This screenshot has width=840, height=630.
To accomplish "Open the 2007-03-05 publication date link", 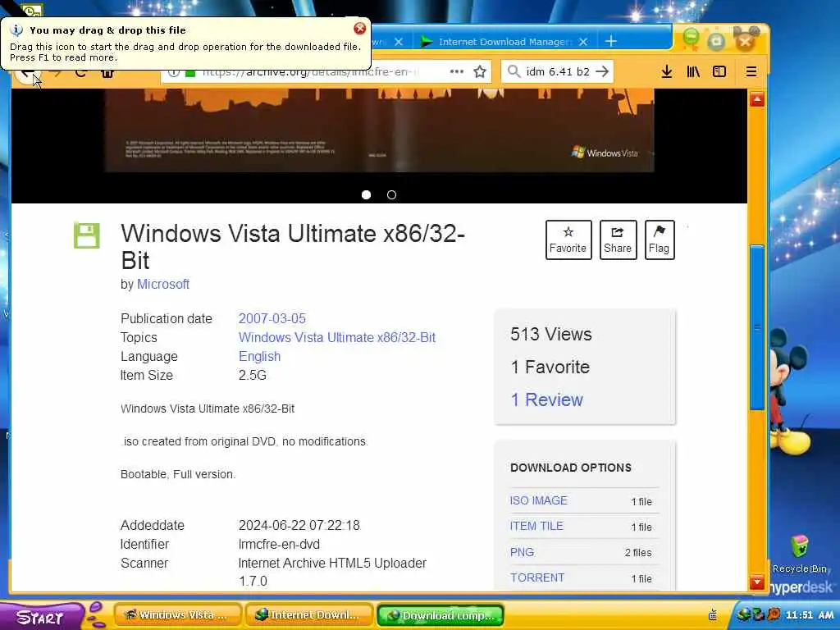I will 272,319.
